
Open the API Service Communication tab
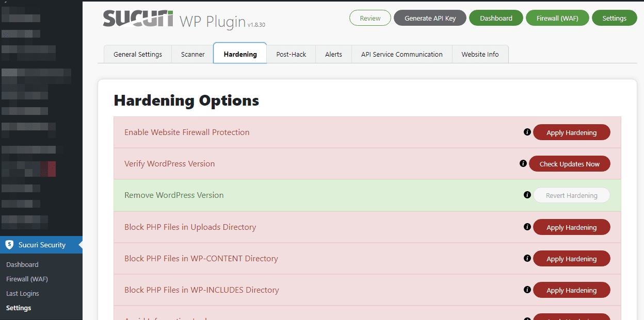point(402,54)
